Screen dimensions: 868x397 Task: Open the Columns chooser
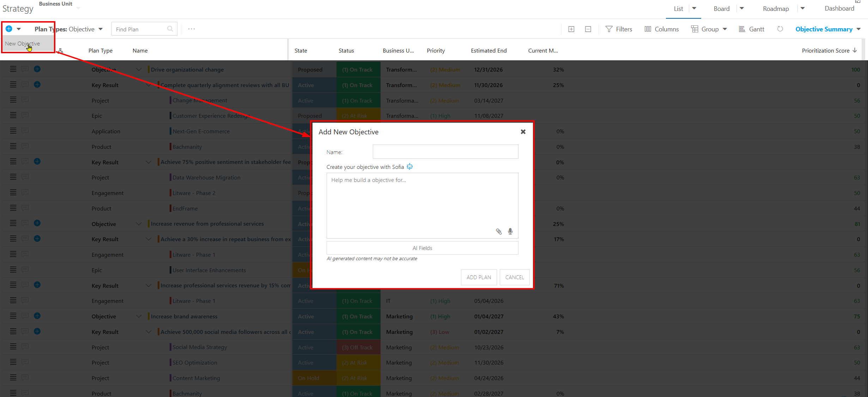(661, 29)
